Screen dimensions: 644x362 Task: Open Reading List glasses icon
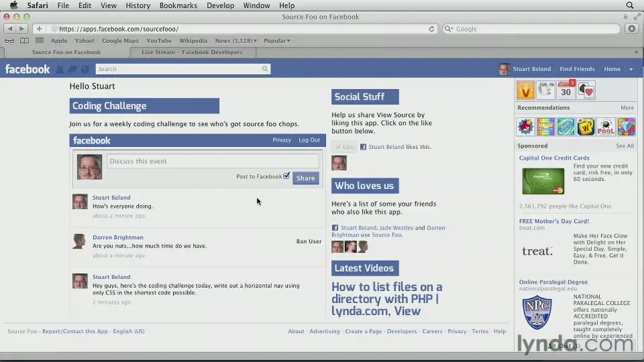tap(9, 41)
